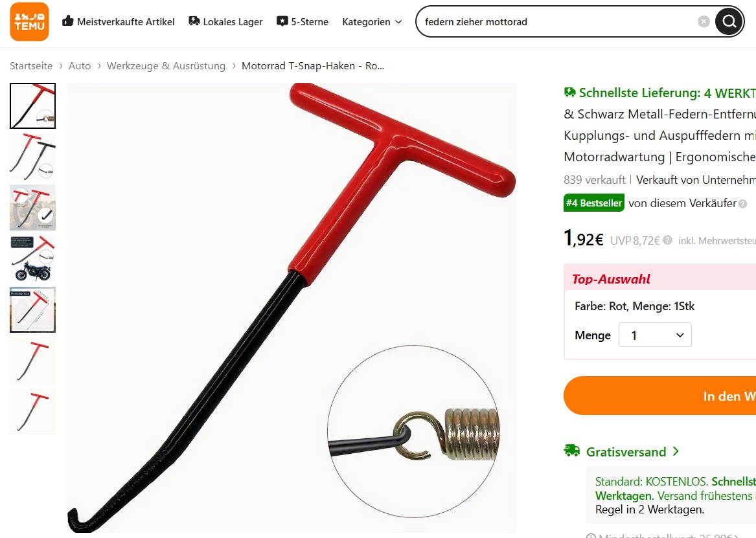This screenshot has width=756, height=538.
Task: Click the help icon next to Bestseller seller text
Action: pos(743,204)
